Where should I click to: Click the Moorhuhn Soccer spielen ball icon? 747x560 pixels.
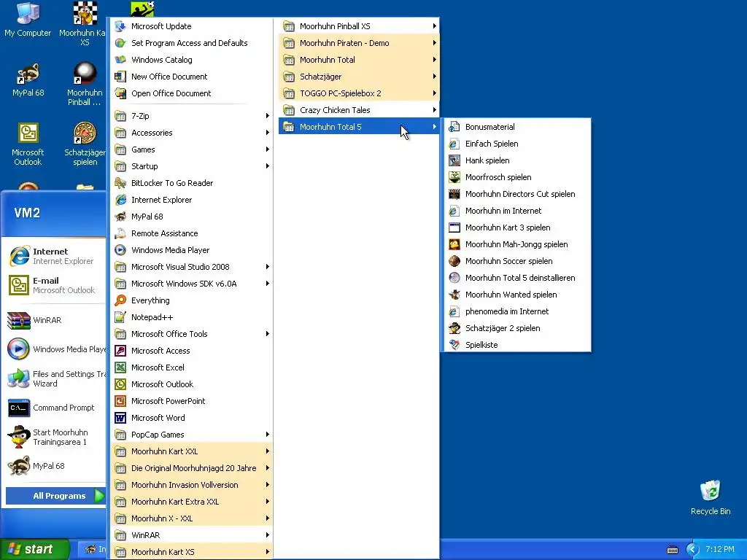[x=454, y=261]
